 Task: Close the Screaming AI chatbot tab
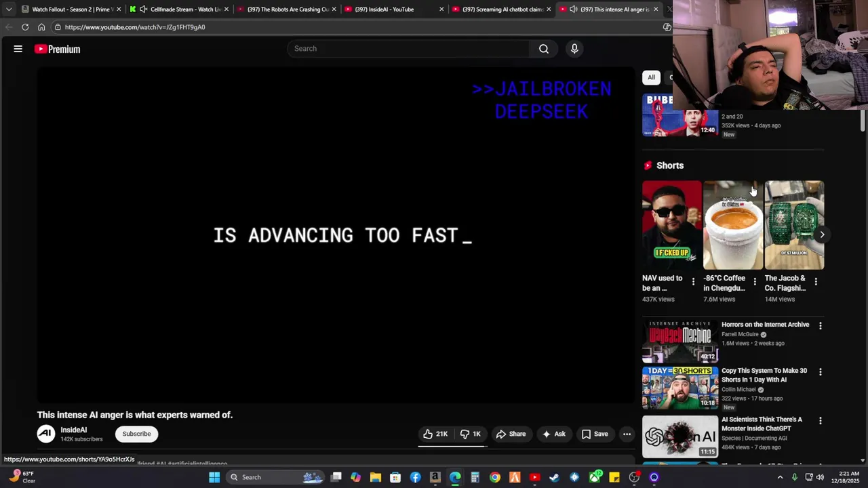tap(548, 9)
